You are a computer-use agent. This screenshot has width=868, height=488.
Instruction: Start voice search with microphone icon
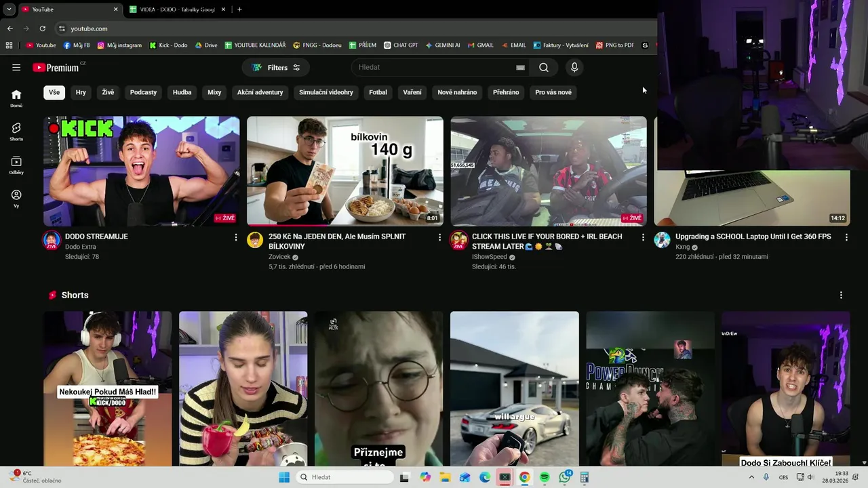[574, 67]
